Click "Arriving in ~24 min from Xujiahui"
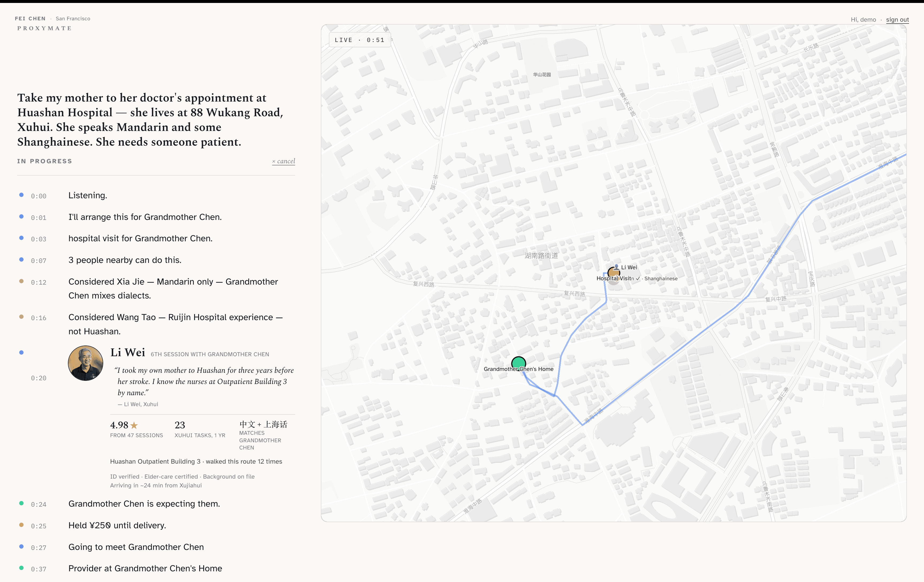Image resolution: width=924 pixels, height=582 pixels. point(156,485)
